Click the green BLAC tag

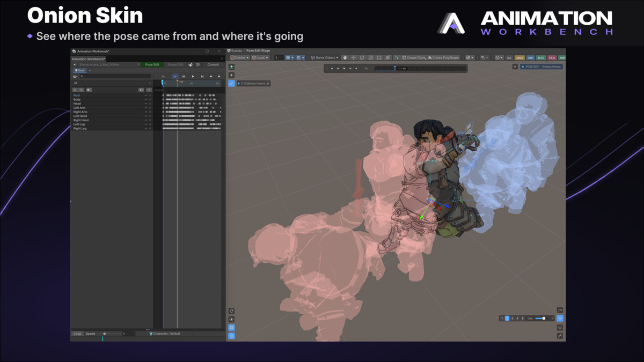point(541,58)
